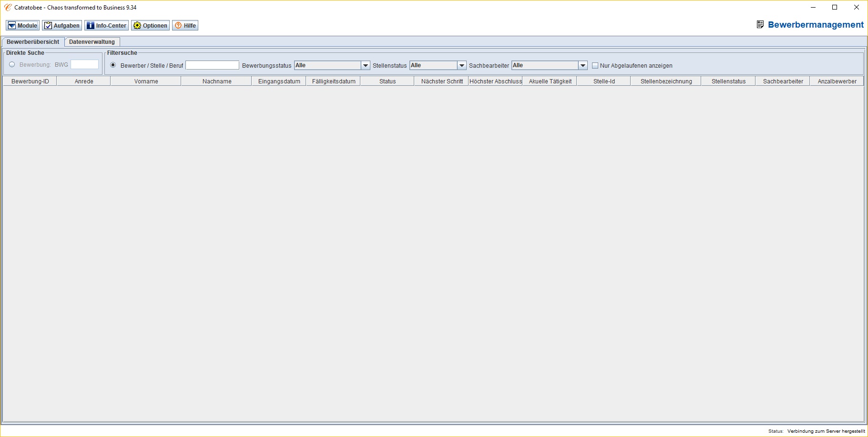Click the Bewerber / Stelle / Beruf search field
The height and width of the screenshot is (437, 868).
coord(212,65)
